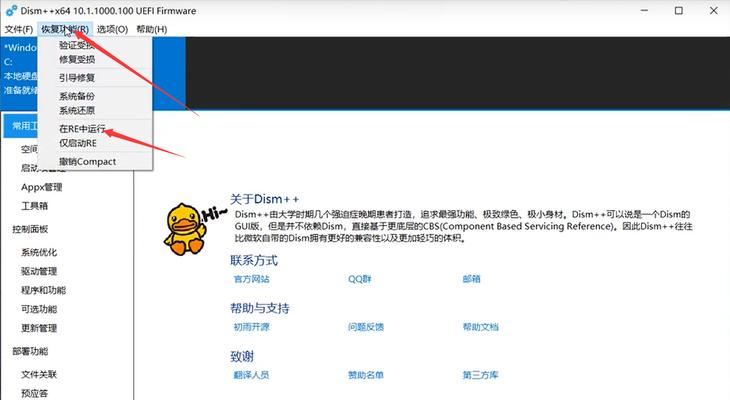Open the 文件(F) menu
730x400 pixels.
pyautogui.click(x=19, y=29)
